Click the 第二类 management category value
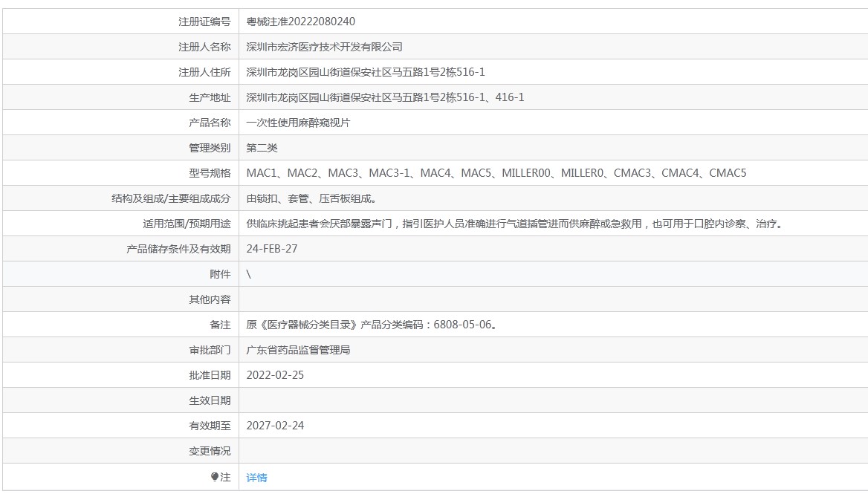This screenshot has width=868, height=494. click(262, 149)
